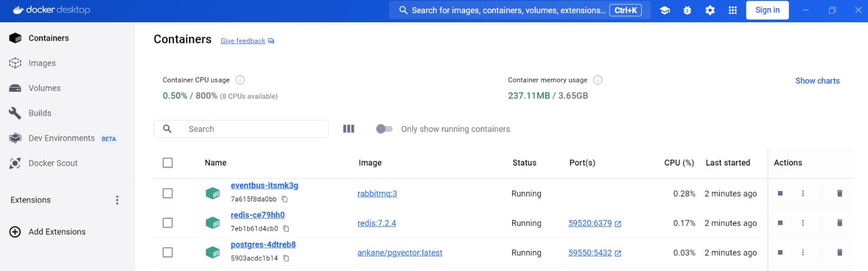Viewport: 868px width, 271px height.
Task: Click the Add Extensions plus icon
Action: point(15,232)
